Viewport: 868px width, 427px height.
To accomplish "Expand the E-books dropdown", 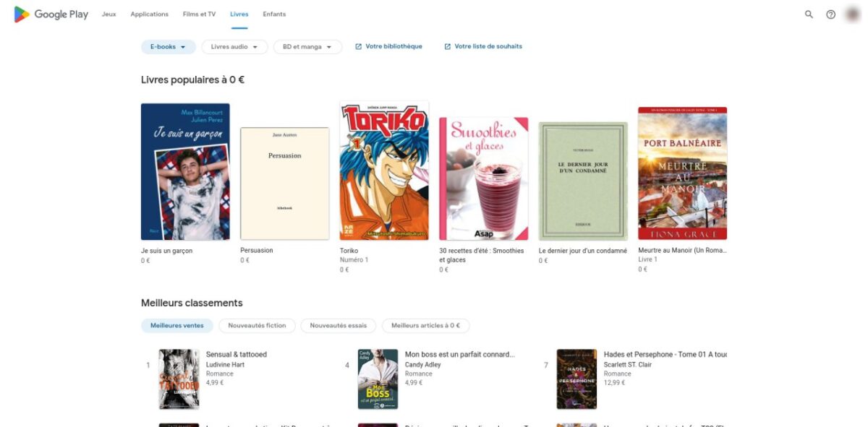I will [168, 47].
